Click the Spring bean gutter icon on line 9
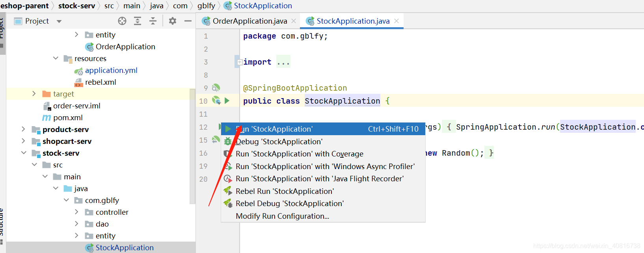This screenshot has width=644, height=253. 216,87
